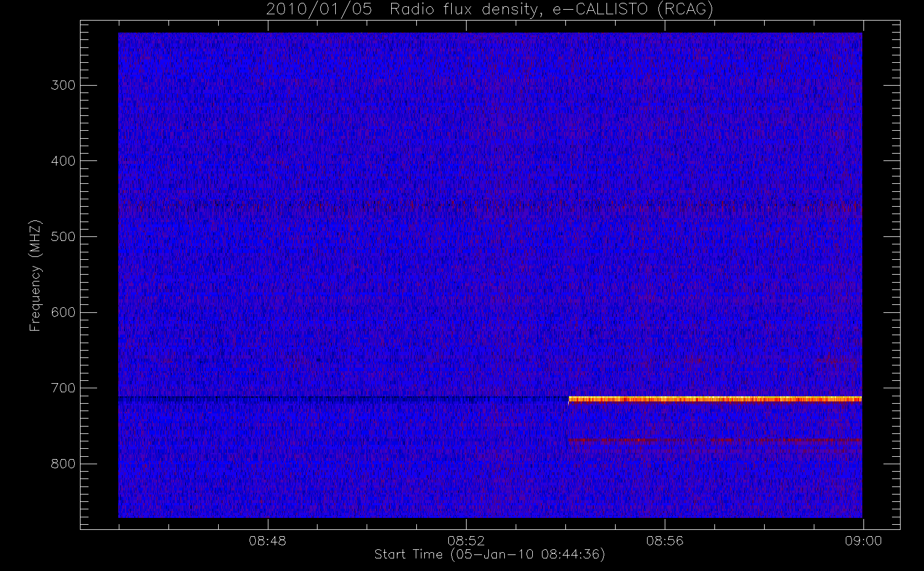This screenshot has height=571, width=924.
Task: Click the plot title '2010/01/05 Radio flux density, e-CALLISTO (RCAG)'
Action: click(490, 10)
